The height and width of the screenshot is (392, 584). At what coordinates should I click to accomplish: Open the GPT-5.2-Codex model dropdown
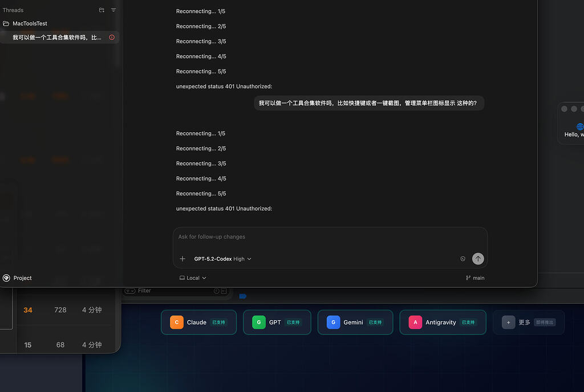223,259
